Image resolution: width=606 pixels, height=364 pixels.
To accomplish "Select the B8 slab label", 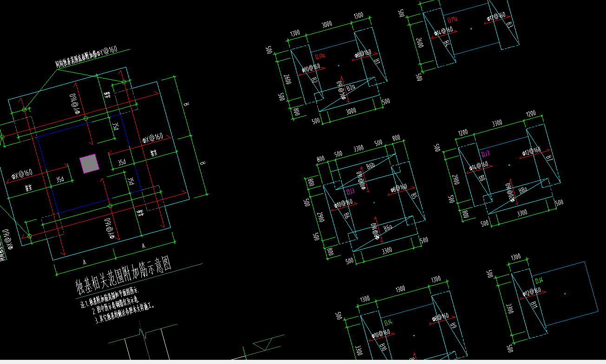I will point(482,179).
